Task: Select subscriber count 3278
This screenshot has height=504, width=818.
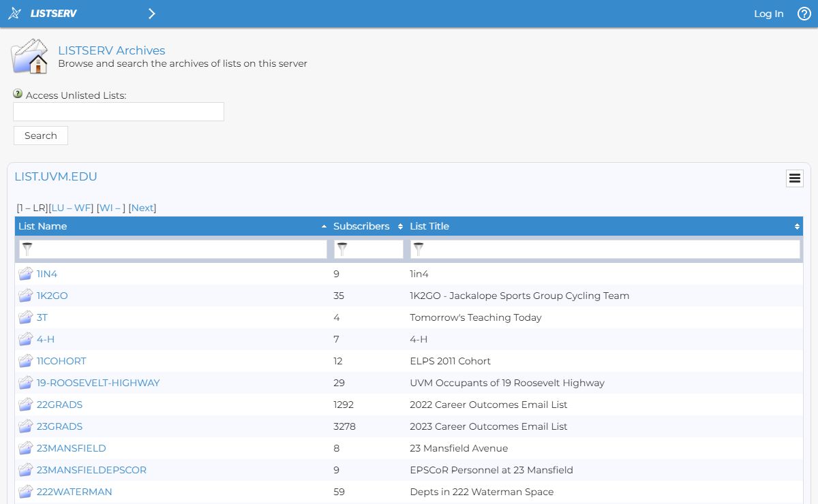Action: coord(344,426)
